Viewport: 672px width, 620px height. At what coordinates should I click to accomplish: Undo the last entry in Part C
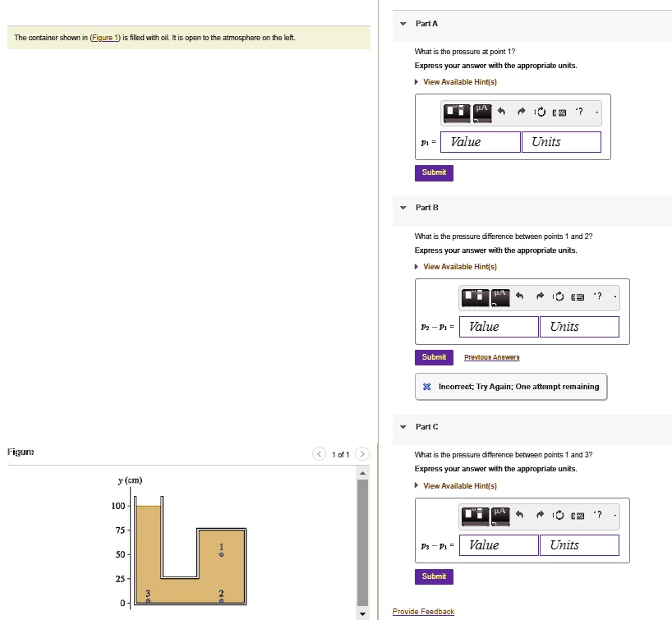519,515
